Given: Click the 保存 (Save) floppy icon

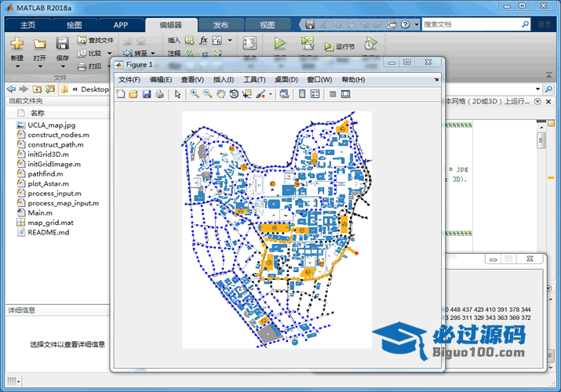Looking at the screenshot, I should click(x=62, y=44).
